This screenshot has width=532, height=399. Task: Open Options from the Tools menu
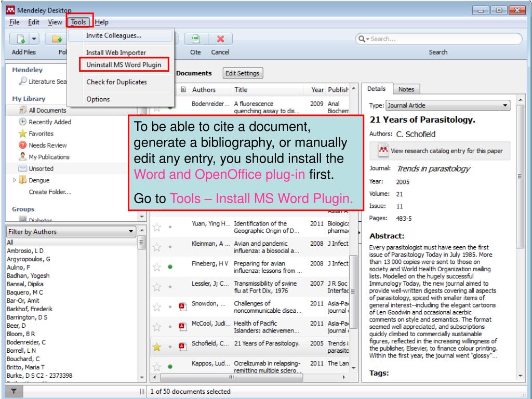click(98, 99)
